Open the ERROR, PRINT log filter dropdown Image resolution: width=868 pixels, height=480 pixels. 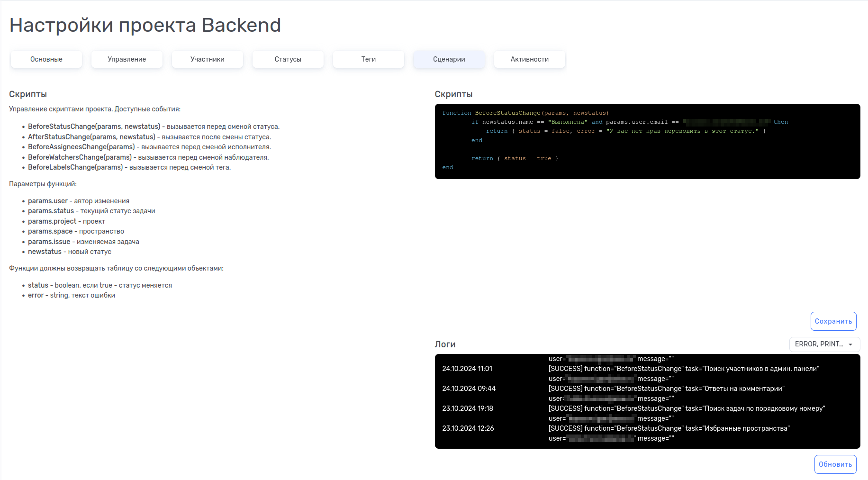point(824,344)
